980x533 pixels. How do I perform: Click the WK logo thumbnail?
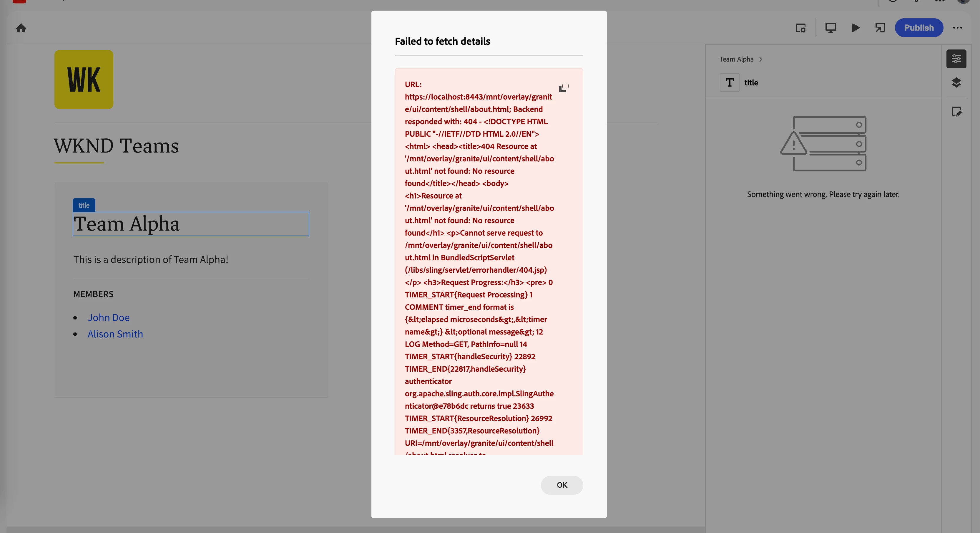point(84,80)
